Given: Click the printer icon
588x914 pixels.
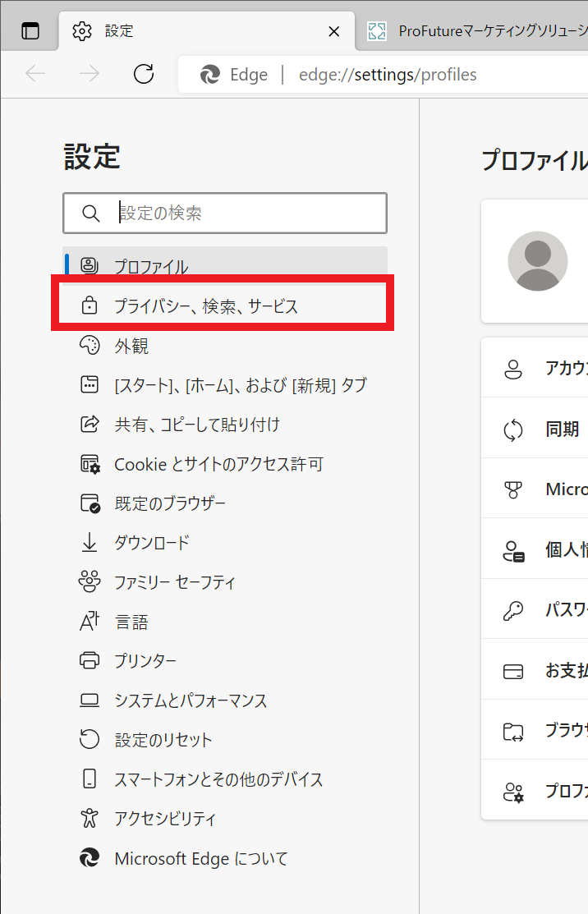Looking at the screenshot, I should tap(90, 660).
